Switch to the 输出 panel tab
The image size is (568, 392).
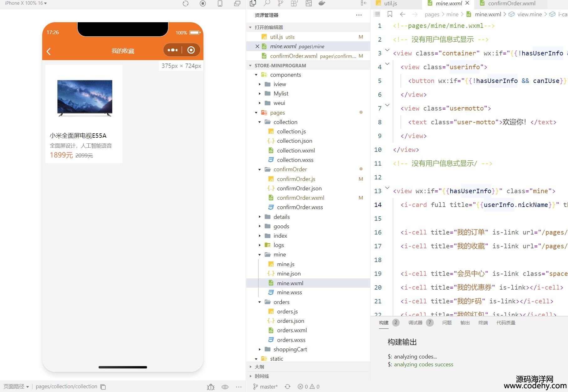click(465, 322)
